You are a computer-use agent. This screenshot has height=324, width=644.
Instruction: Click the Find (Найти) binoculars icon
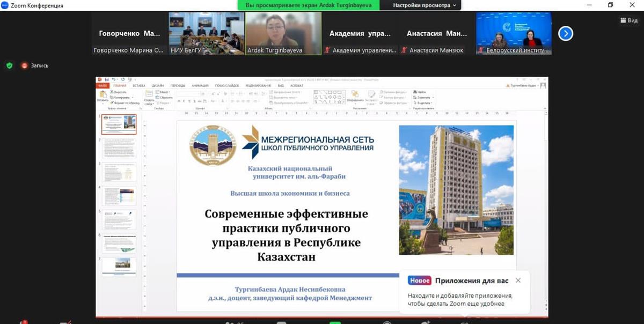415,92
